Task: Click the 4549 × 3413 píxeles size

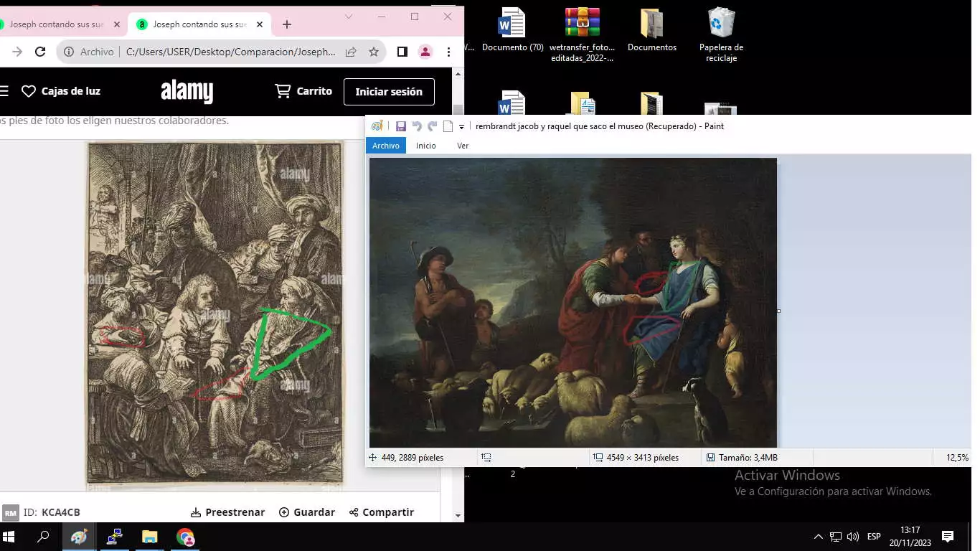Action: (636, 457)
